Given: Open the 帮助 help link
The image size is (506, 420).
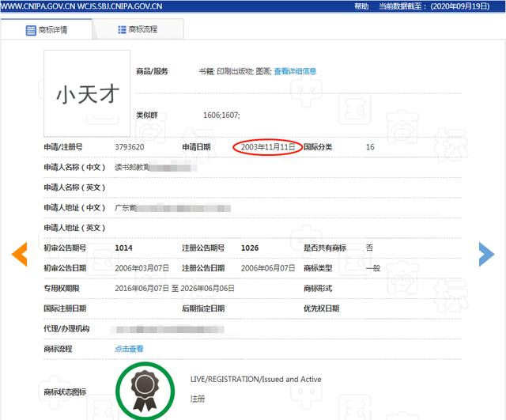Looking at the screenshot, I should (361, 6).
